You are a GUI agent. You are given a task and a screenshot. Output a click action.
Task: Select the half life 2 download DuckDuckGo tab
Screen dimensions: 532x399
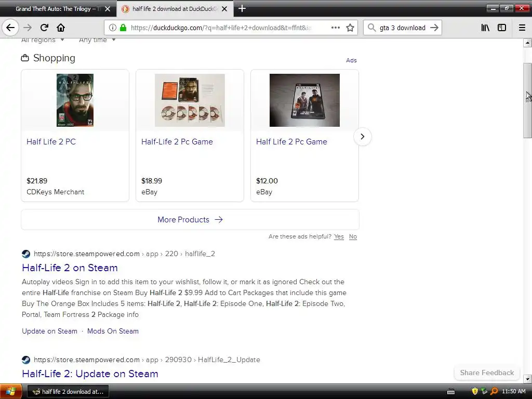click(175, 9)
